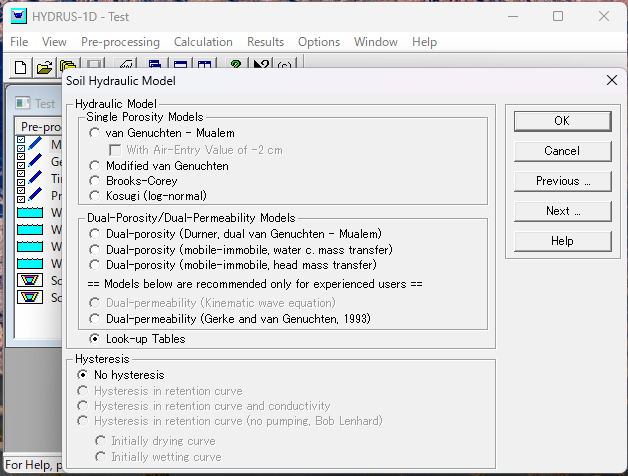The width and height of the screenshot is (628, 476).
Task: Click the Open project folder icon
Action: (x=44, y=67)
